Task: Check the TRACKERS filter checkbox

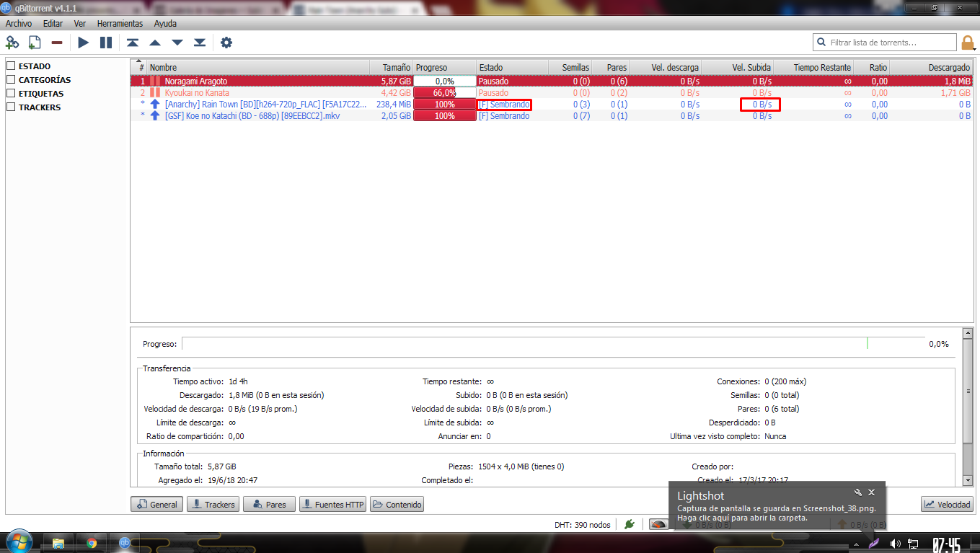Action: (11, 107)
